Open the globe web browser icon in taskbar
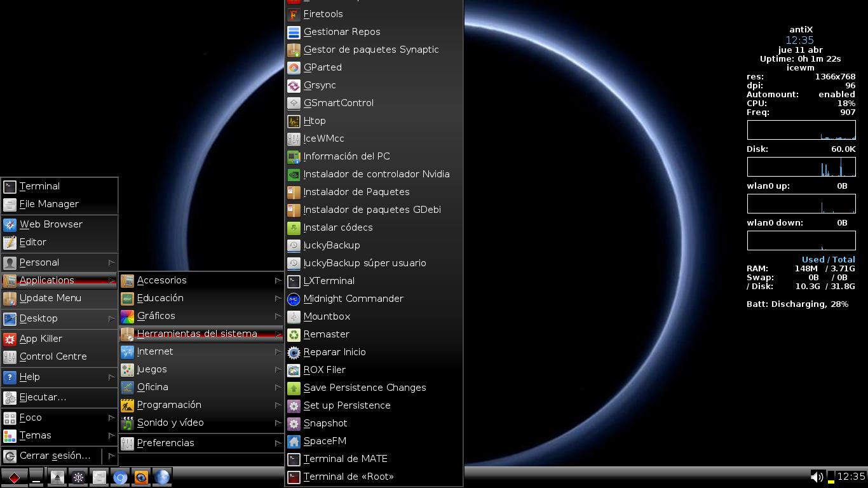Viewport: 868px width, 488px height. [x=162, y=477]
